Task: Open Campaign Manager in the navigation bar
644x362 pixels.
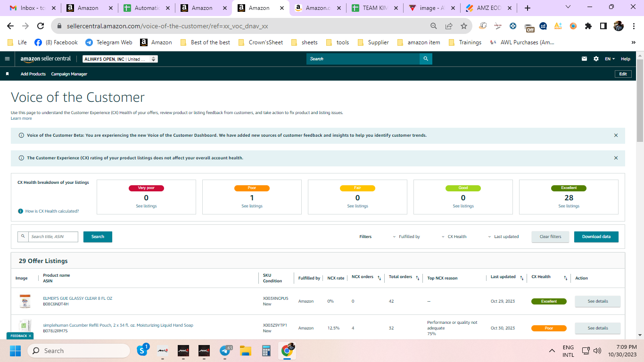Action: tap(69, 74)
